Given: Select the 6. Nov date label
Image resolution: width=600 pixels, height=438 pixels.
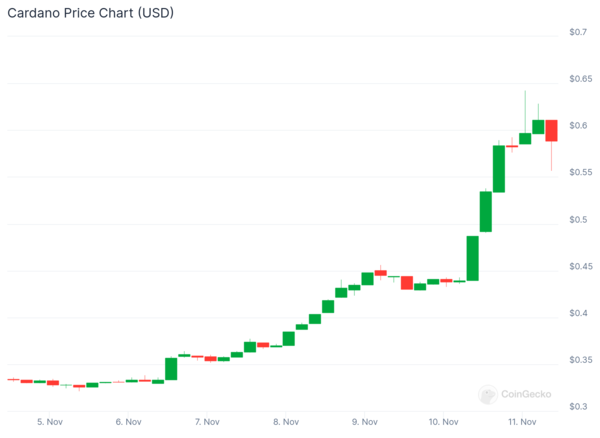Looking at the screenshot, I should (127, 422).
